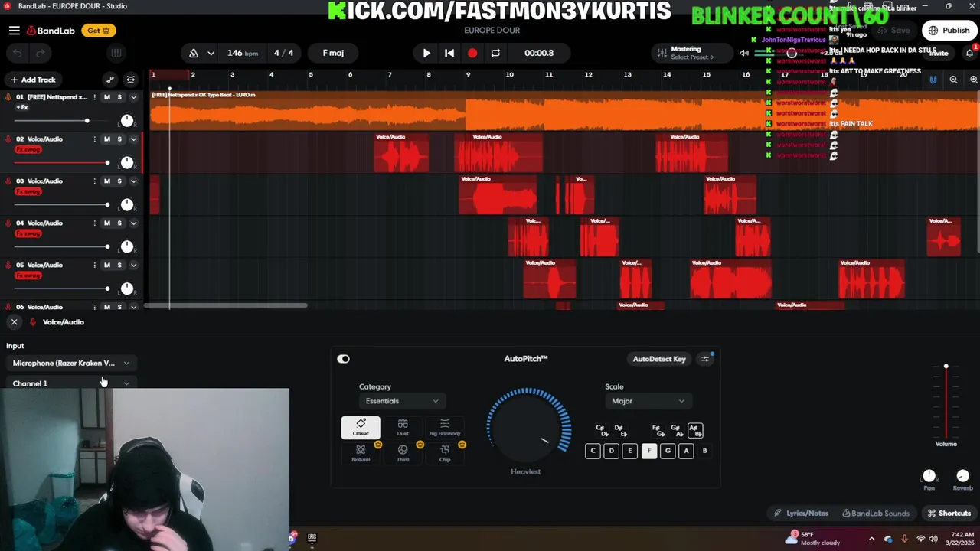Mute track 03 Voice/Audio
The width and height of the screenshot is (980, 551).
point(106,181)
